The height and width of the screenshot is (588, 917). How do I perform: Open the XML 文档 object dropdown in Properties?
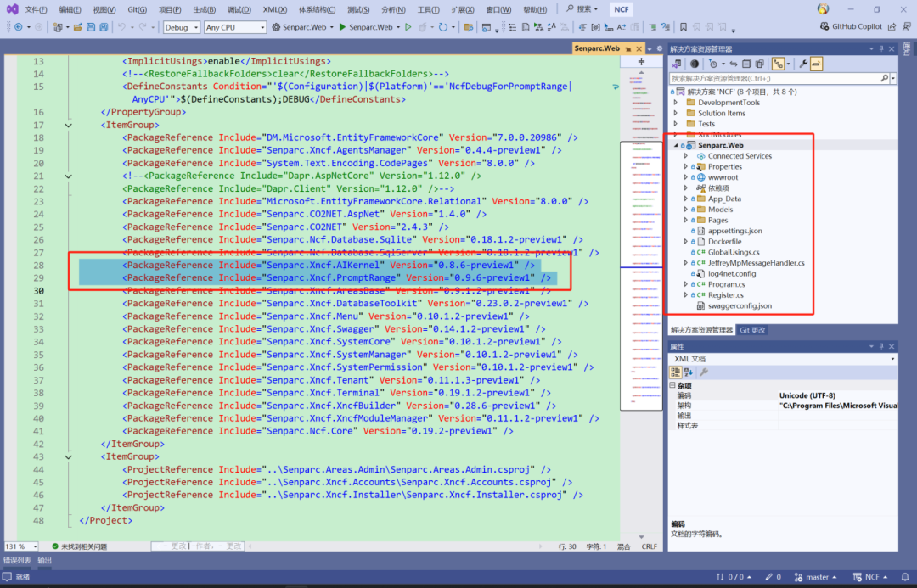tap(783, 359)
